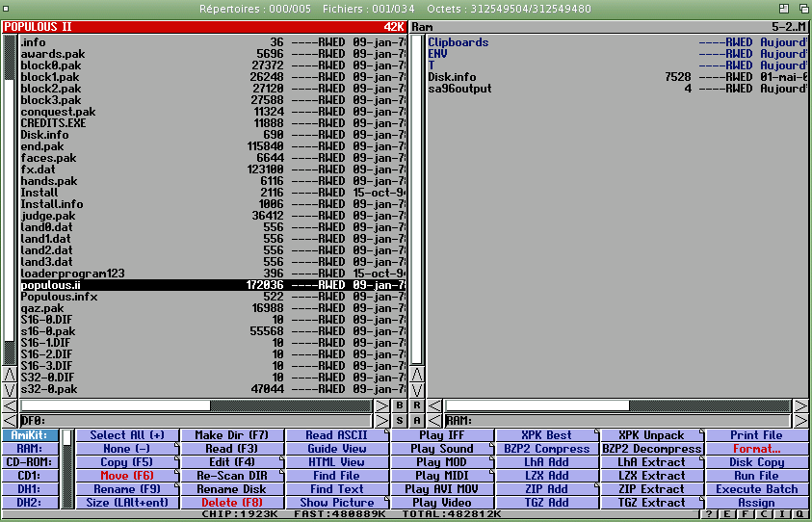Click the Read ASCII button
812x522 pixels.
tap(337, 435)
